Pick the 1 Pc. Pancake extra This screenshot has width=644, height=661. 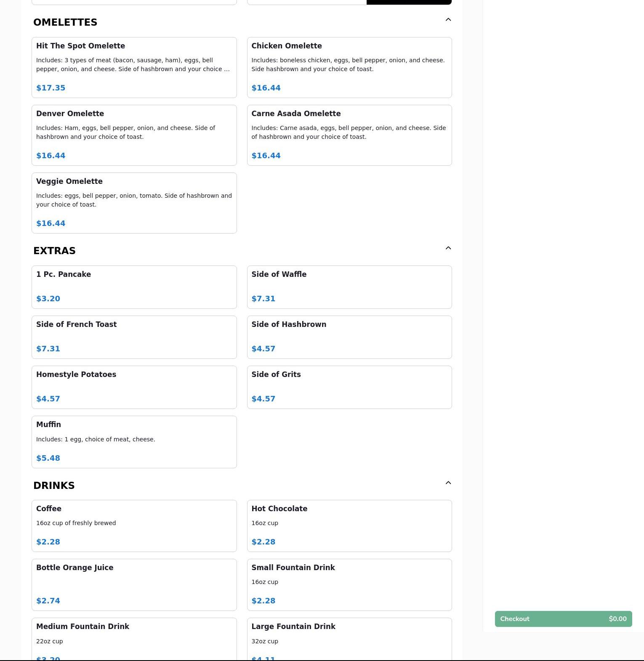(x=134, y=287)
